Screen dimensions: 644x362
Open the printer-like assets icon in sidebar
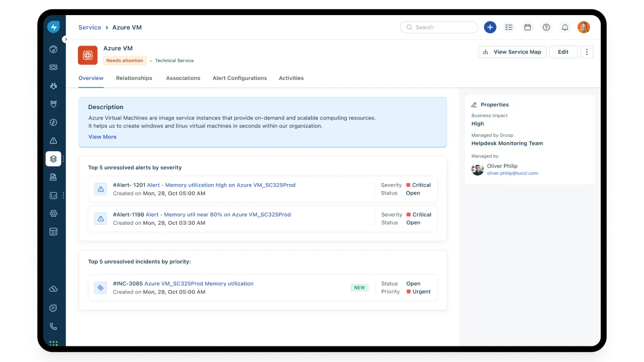coord(53,177)
